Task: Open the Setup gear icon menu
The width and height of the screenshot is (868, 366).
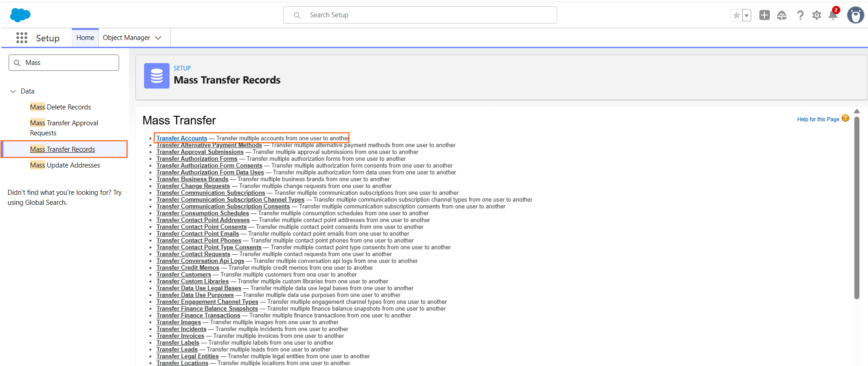Action: click(x=817, y=15)
